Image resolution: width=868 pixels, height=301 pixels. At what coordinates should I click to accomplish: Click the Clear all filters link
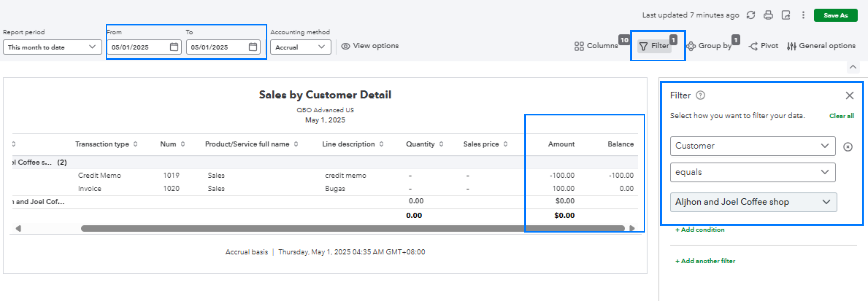click(x=841, y=116)
